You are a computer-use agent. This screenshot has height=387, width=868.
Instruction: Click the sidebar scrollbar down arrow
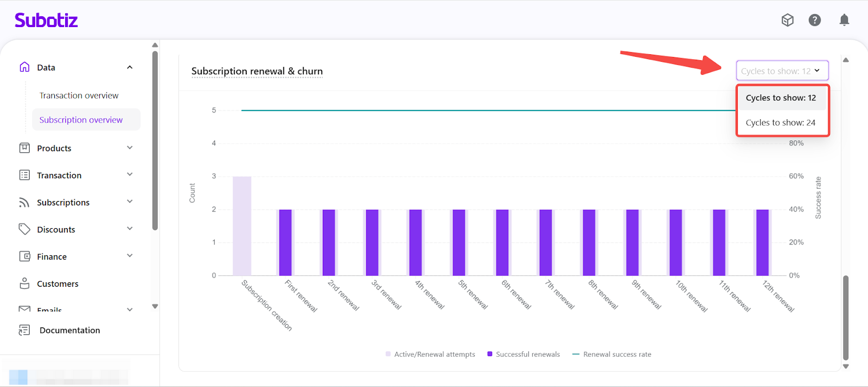[155, 306]
